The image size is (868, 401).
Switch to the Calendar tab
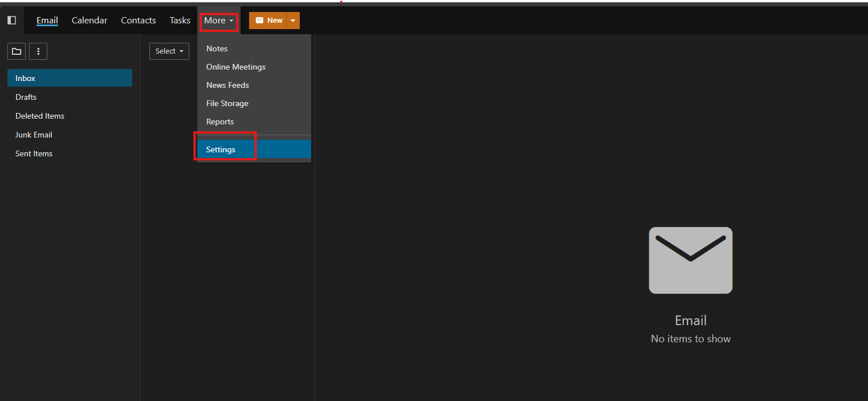tap(89, 21)
